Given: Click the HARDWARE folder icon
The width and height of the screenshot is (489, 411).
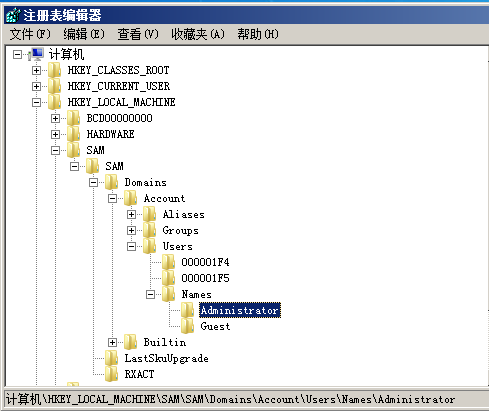Looking at the screenshot, I should (74, 134).
